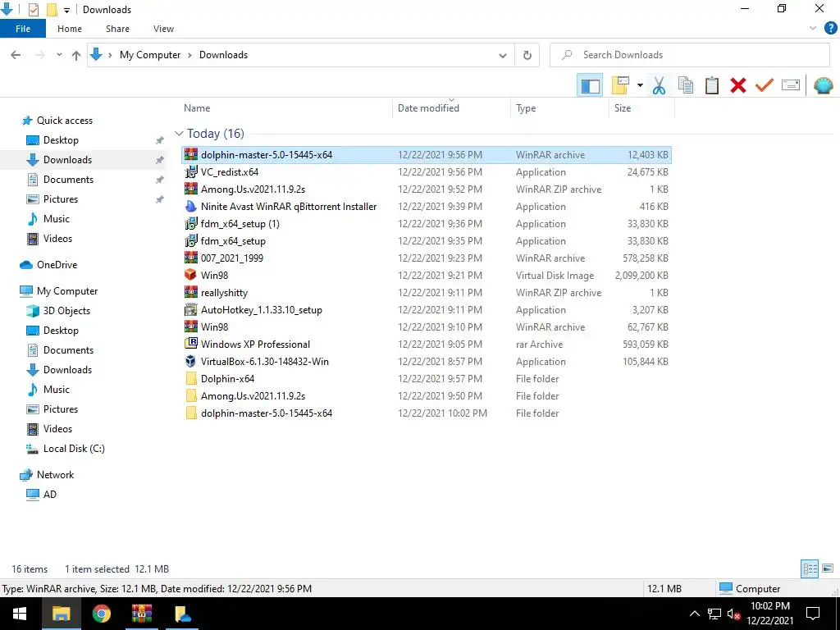Select the Among.Us.v2021.11.9.2s ZIP archive icon

coord(190,189)
